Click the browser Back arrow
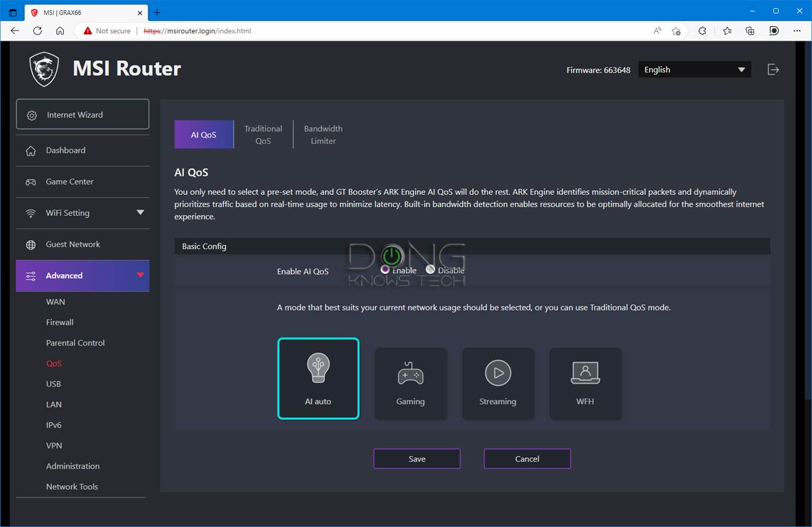Image resolution: width=812 pixels, height=527 pixels. point(15,30)
